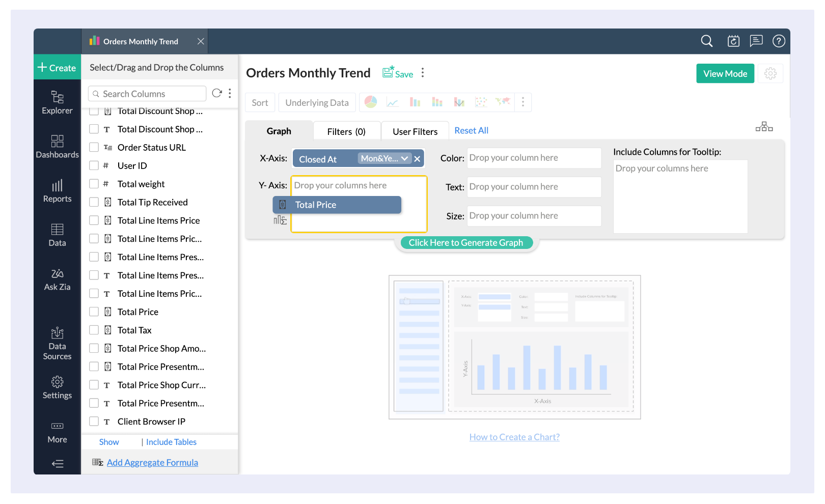Check the User ID column
825x504 pixels.
coord(94,165)
